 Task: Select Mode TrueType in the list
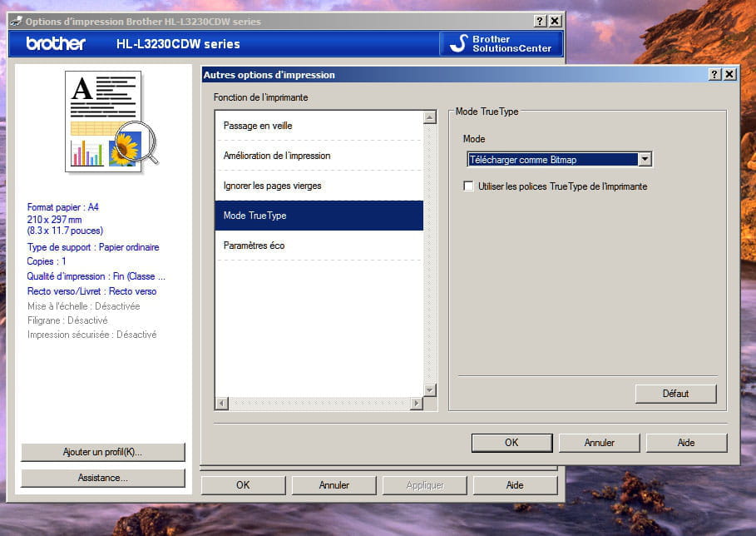point(319,216)
